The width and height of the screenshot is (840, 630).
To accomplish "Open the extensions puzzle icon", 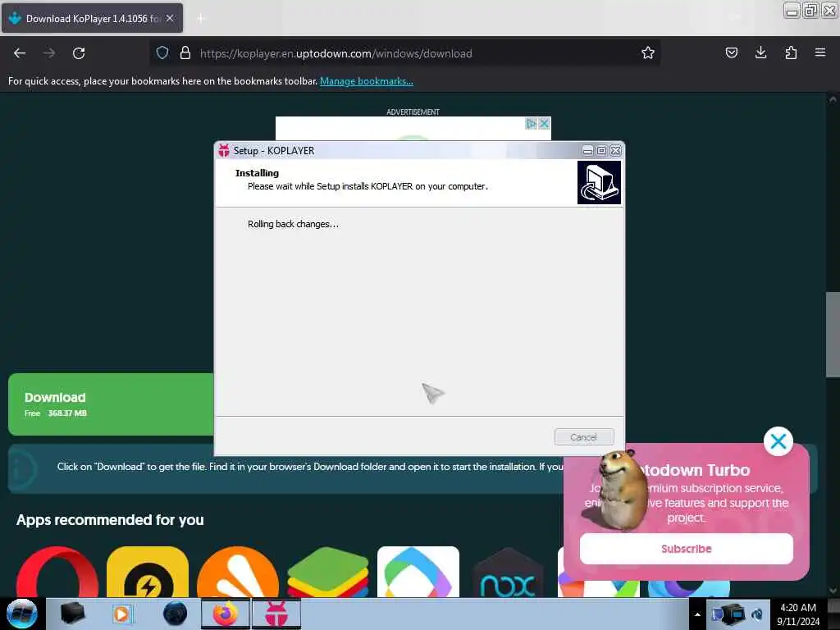I will [791, 52].
